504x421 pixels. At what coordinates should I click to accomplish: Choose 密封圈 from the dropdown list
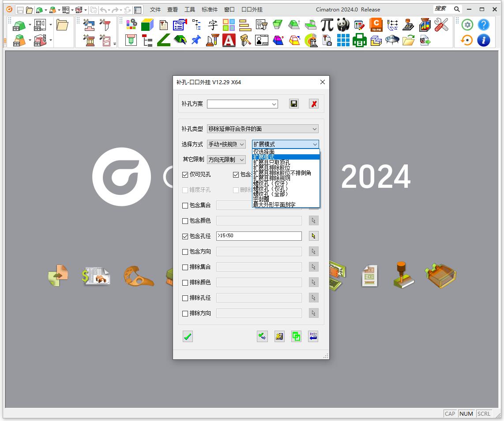261,200
